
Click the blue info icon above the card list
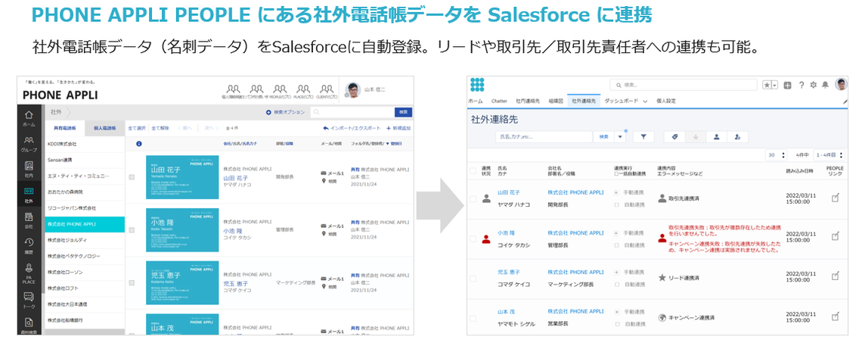[138, 144]
